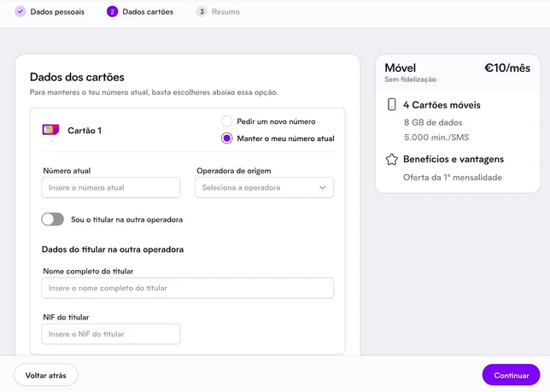Screen dimensions: 550x392
Task: Go to the Dados pessoais step
Action: [x=57, y=12]
